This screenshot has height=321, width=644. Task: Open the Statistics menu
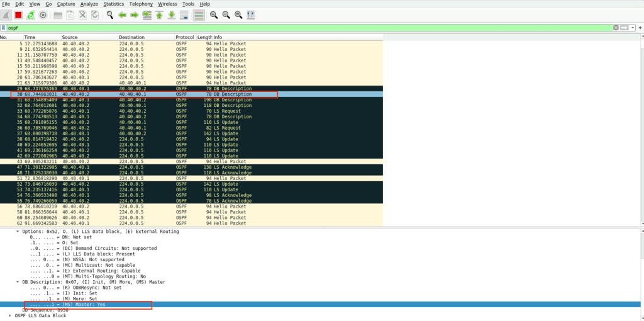point(113,4)
